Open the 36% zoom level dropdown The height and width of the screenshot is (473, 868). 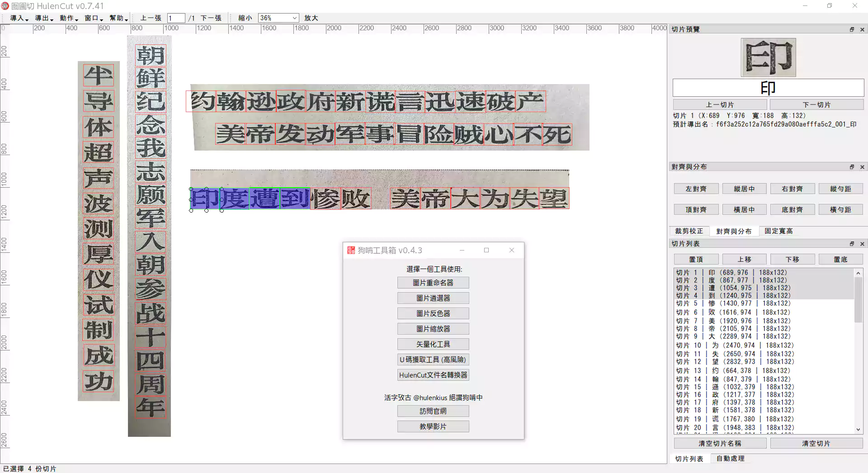click(x=278, y=18)
